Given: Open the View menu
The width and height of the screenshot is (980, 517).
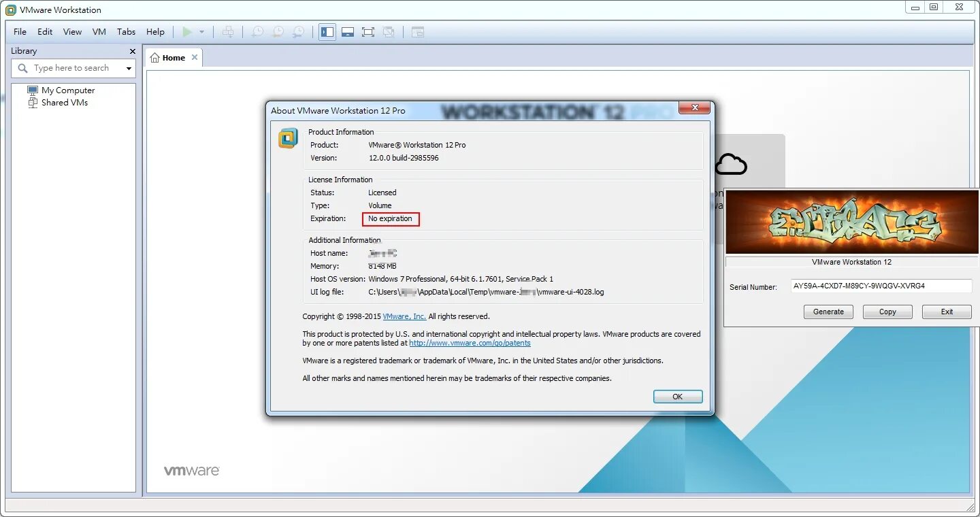Looking at the screenshot, I should 72,32.
